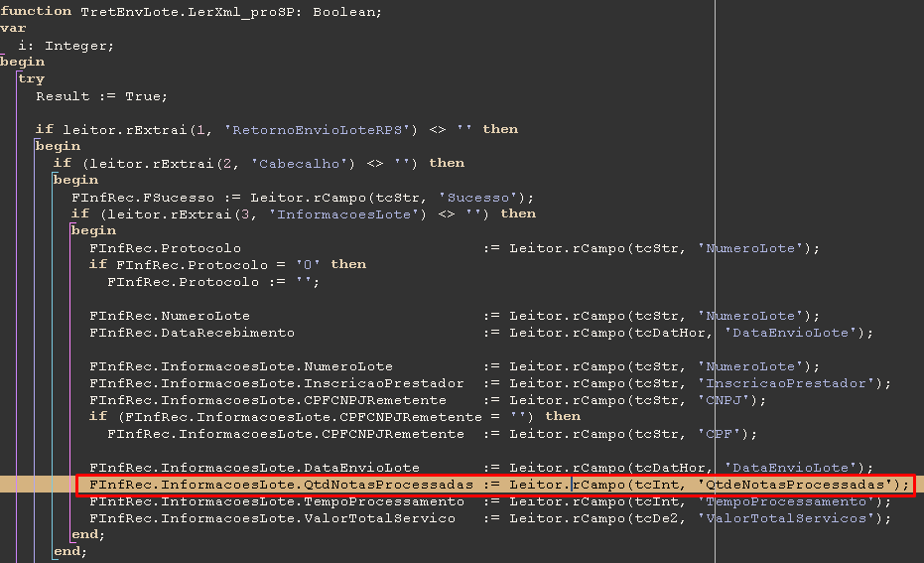924x563 pixels.
Task: Click FInfRec.NumeroLote assignment target
Action: [170, 316]
